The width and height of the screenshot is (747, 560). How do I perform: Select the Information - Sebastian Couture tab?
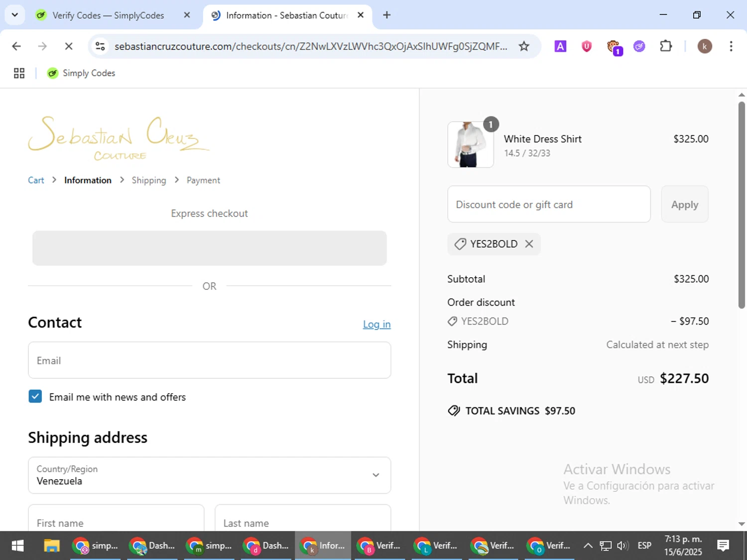[x=287, y=15]
